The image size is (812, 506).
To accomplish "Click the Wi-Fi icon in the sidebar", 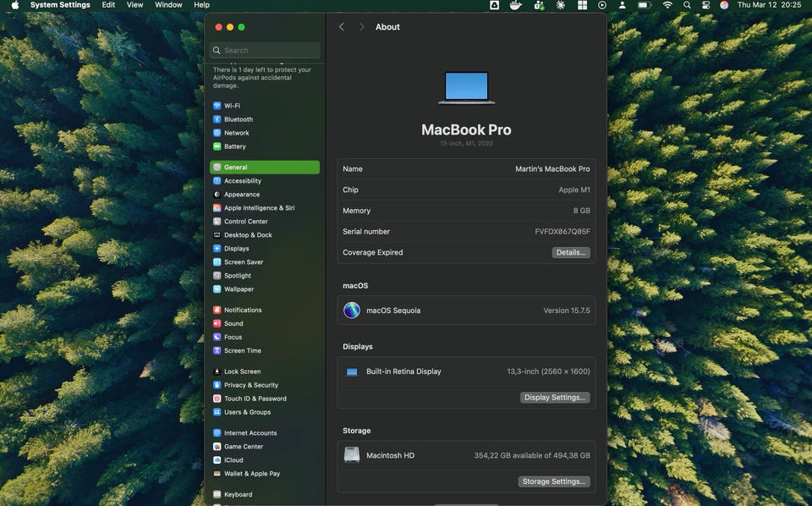I will (x=217, y=106).
